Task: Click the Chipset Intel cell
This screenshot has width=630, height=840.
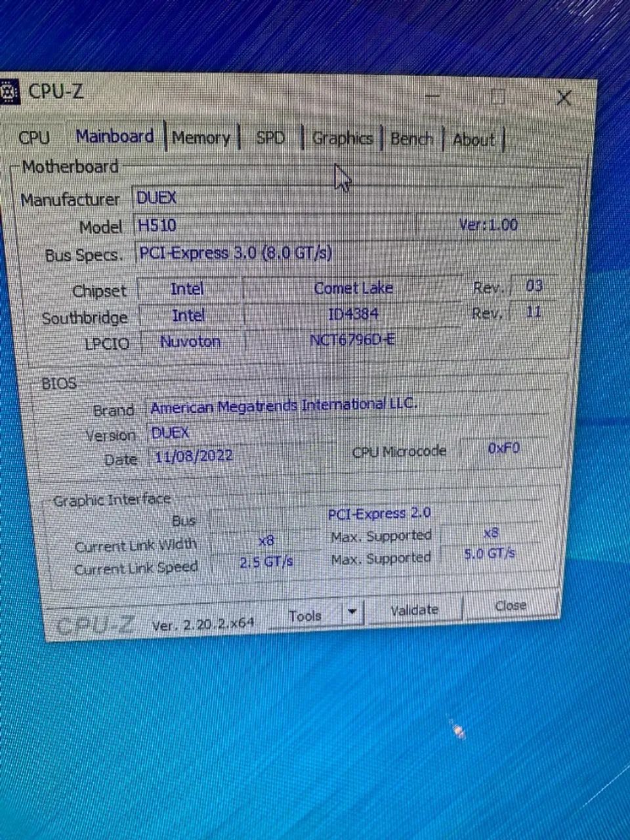Action: tap(188, 289)
